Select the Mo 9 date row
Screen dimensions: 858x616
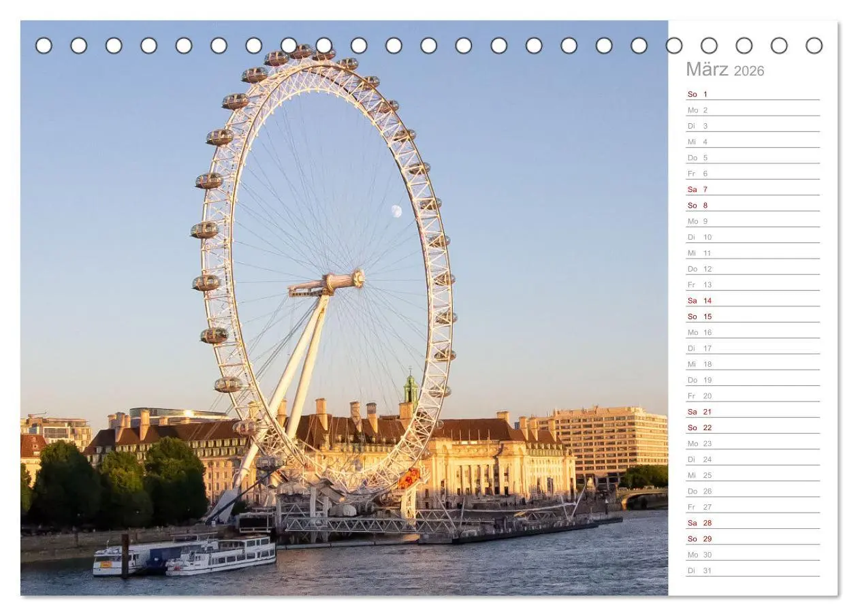[x=752, y=221]
